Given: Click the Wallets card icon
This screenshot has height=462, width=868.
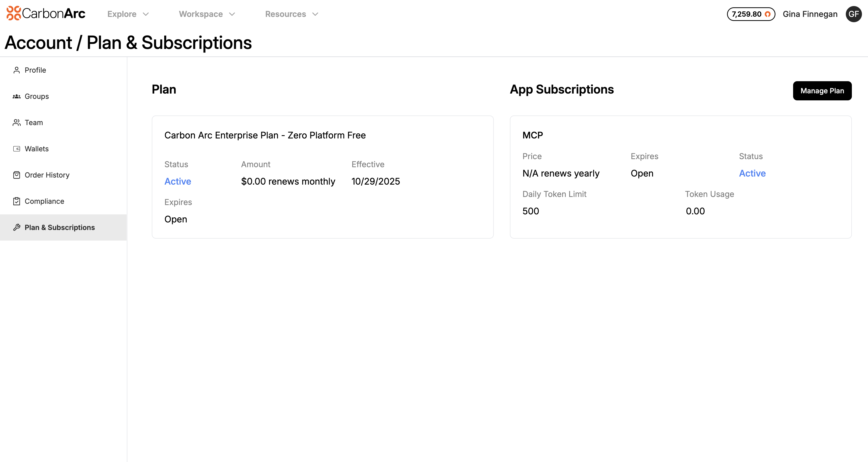Looking at the screenshot, I should tap(16, 148).
